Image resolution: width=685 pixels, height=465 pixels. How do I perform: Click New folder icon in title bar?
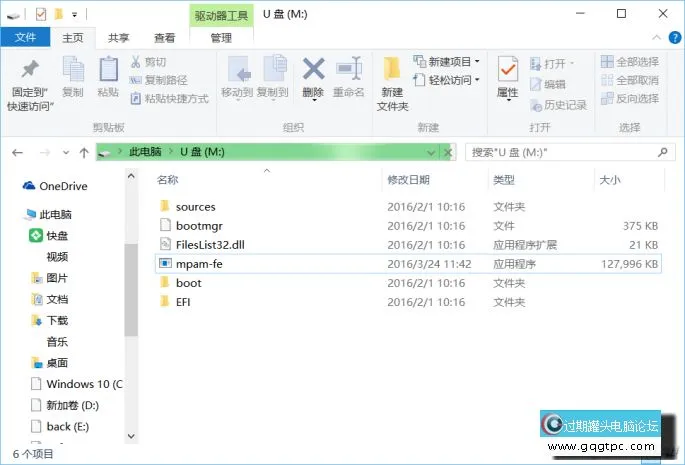(x=59, y=14)
